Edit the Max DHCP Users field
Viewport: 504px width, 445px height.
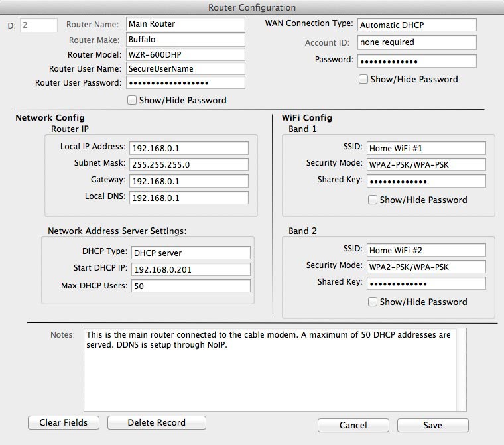click(190, 286)
